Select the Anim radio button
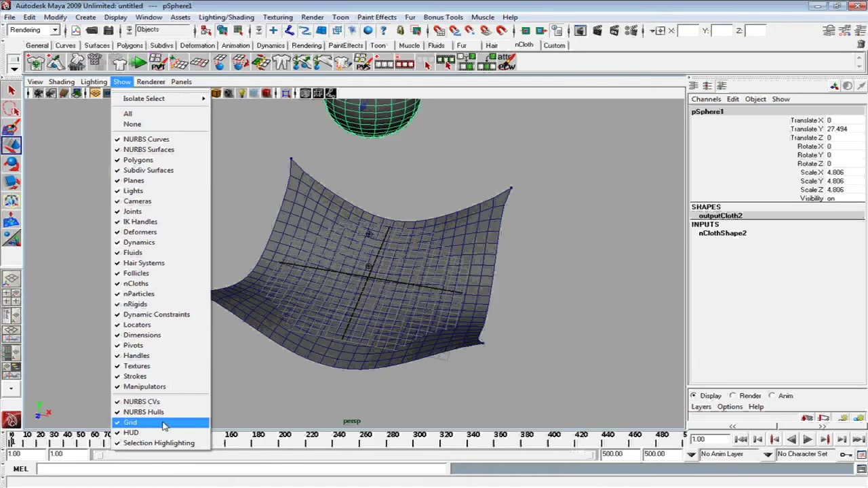The height and width of the screenshot is (488, 868). tap(772, 396)
